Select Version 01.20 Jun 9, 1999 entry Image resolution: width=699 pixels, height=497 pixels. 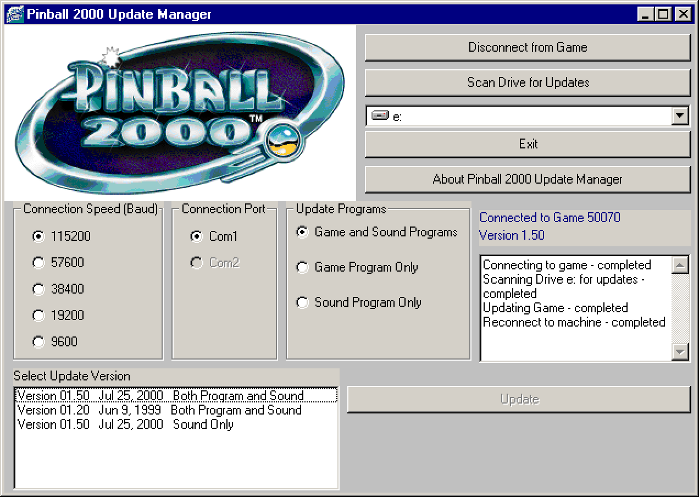[x=176, y=410]
